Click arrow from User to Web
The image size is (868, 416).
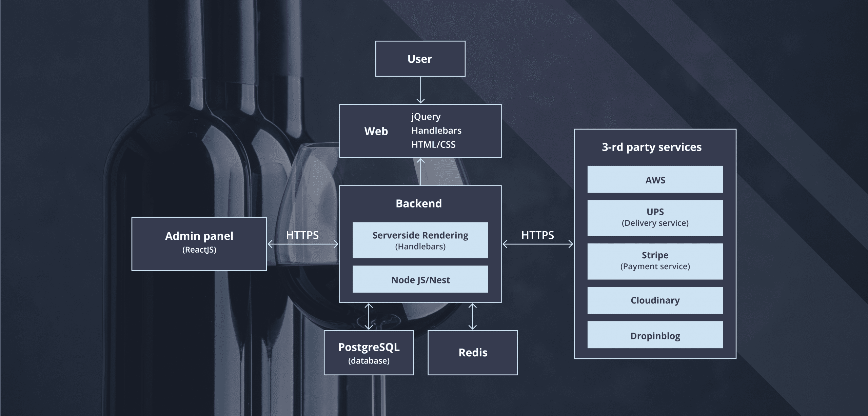click(x=420, y=90)
